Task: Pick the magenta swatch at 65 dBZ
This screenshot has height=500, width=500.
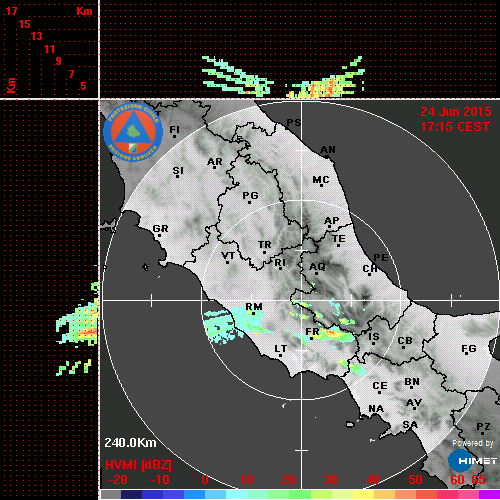Action: (x=489, y=495)
